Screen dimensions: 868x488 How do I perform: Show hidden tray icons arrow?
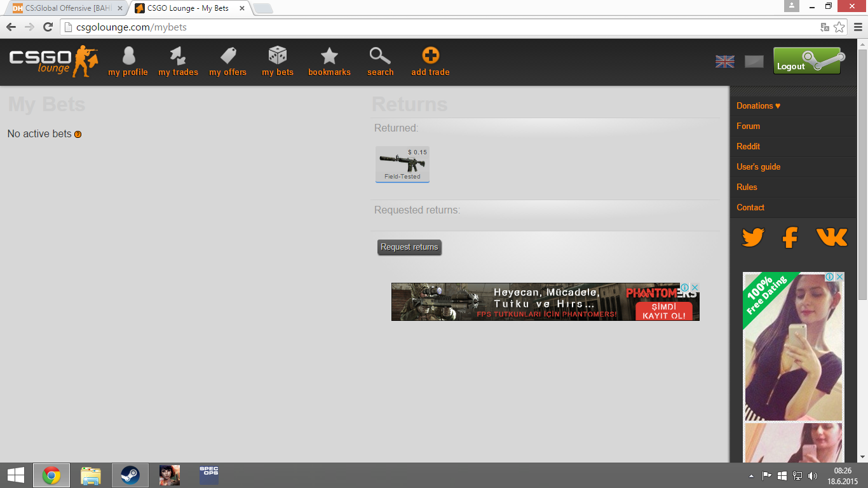coord(752,475)
